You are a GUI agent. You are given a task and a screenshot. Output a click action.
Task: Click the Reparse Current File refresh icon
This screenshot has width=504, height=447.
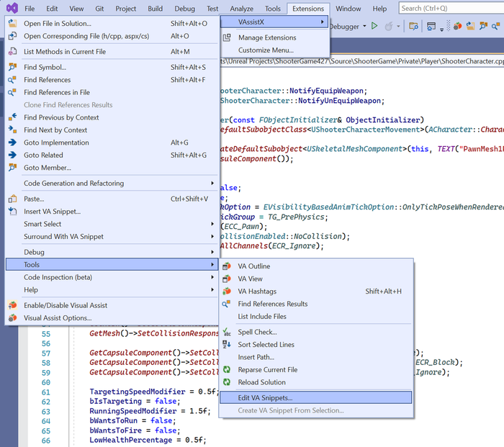pyautogui.click(x=228, y=370)
